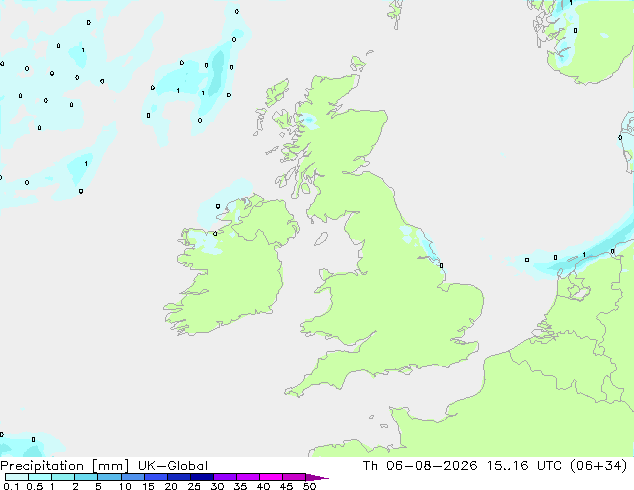Pick the 45–50 mm legend swatch

pyautogui.click(x=294, y=477)
